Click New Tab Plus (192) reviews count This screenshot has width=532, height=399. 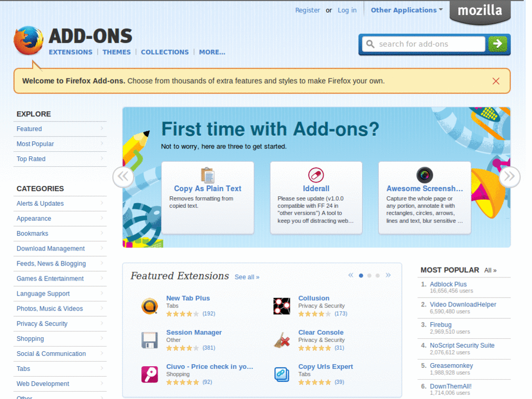click(209, 314)
